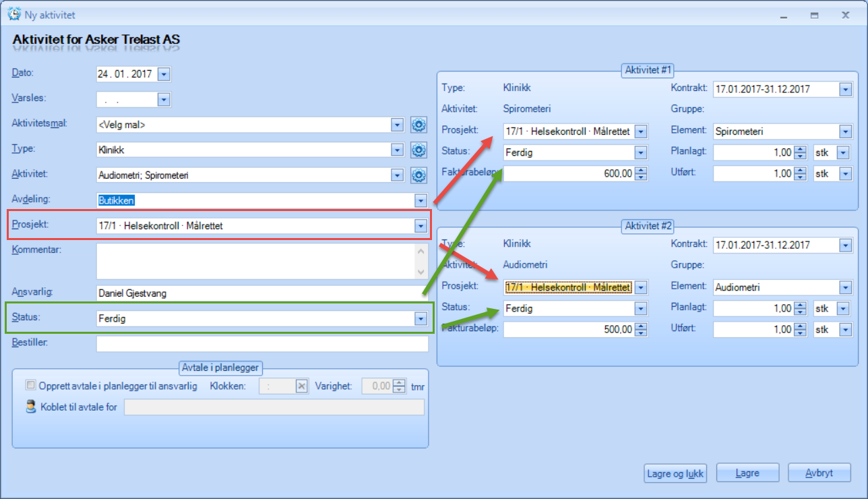The height and width of the screenshot is (499, 868).
Task: Close the Ny aktivitet window
Action: (845, 15)
